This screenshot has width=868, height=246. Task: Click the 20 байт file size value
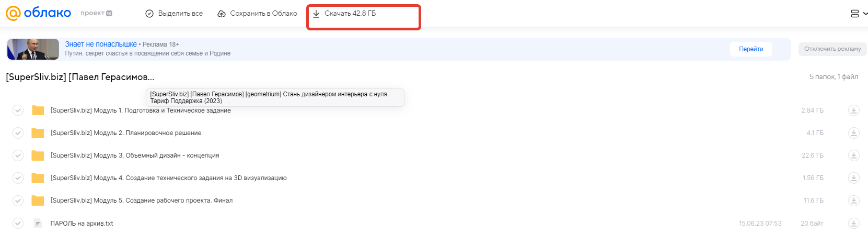(812, 223)
